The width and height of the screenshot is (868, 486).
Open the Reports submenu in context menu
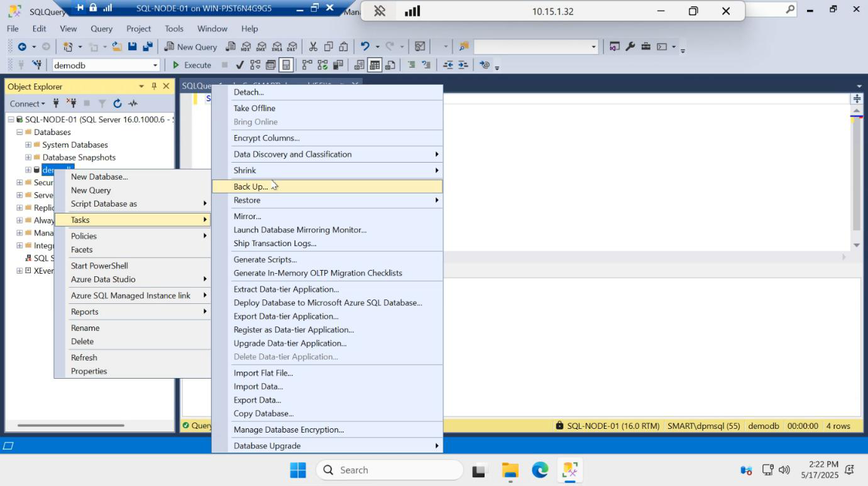tap(133, 312)
